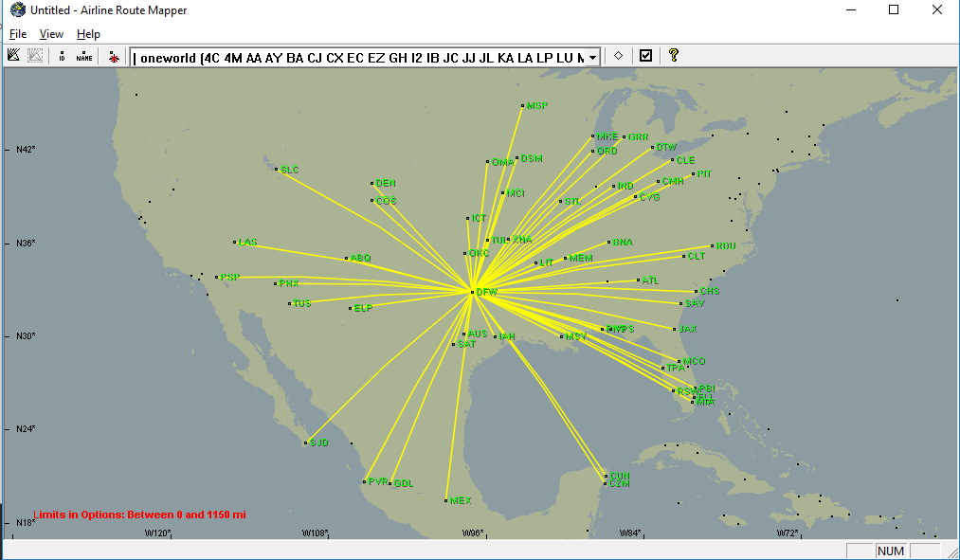Screen dimensions: 960x560
Task: Click the red hub star icon
Action: coord(114,57)
